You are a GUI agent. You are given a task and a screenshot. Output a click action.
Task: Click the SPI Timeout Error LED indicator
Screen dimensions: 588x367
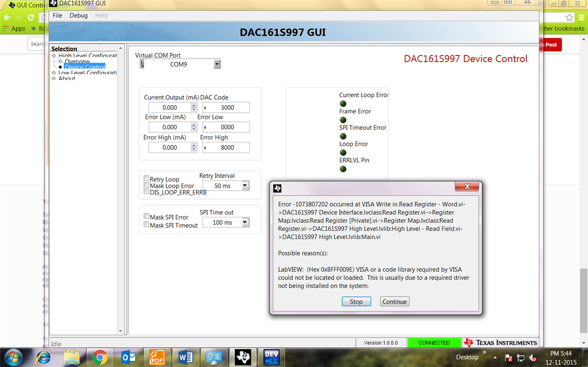pos(343,136)
